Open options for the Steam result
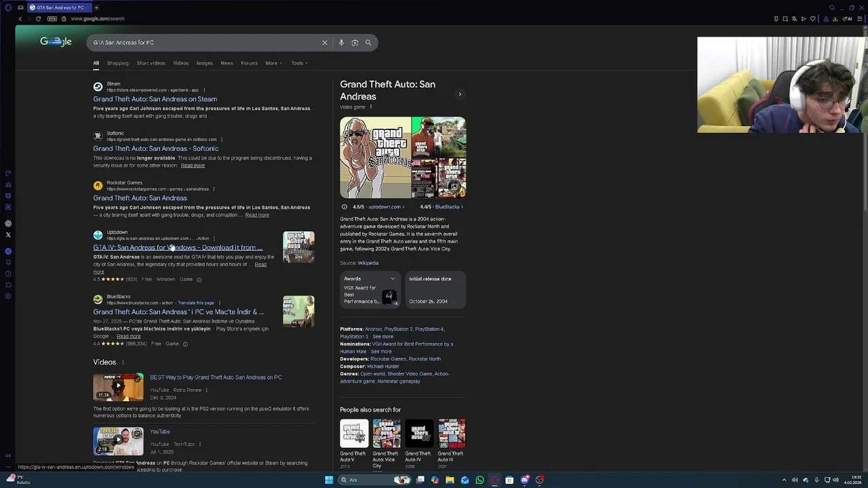 point(204,90)
